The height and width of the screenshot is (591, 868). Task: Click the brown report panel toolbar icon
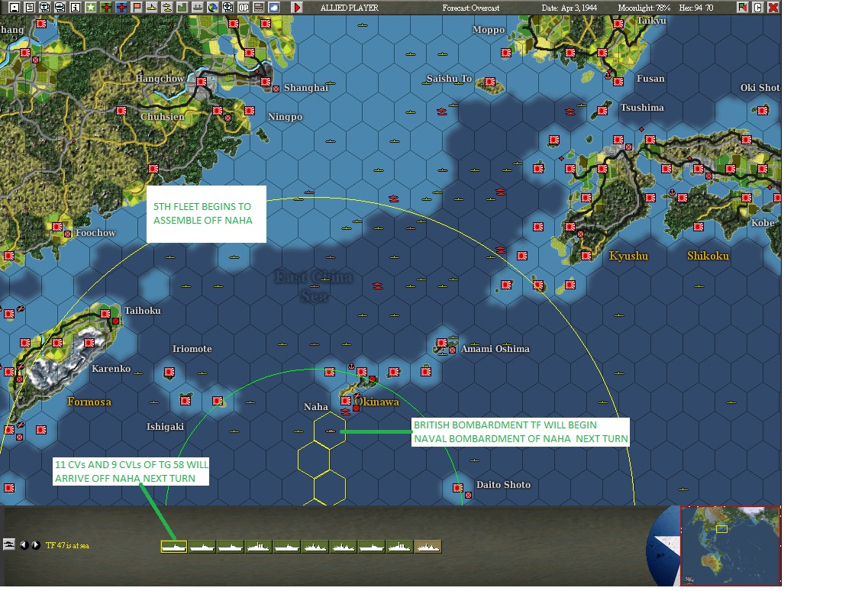[258, 7]
